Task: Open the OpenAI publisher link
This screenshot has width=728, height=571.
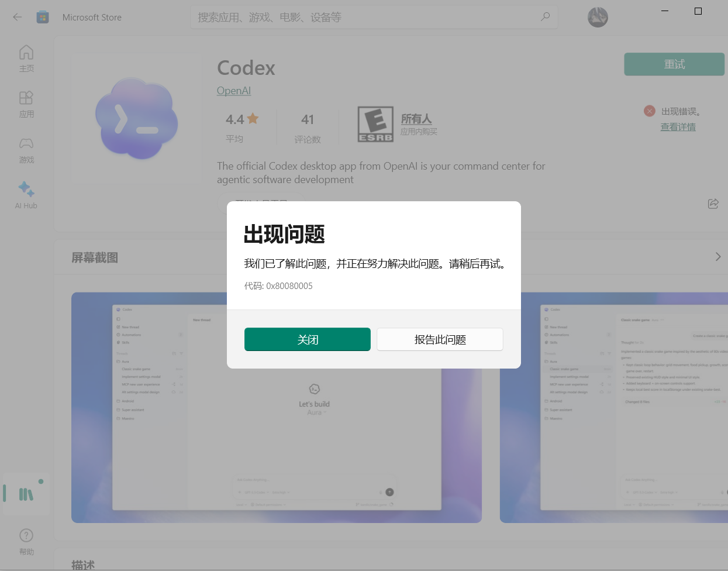Action: [234, 91]
